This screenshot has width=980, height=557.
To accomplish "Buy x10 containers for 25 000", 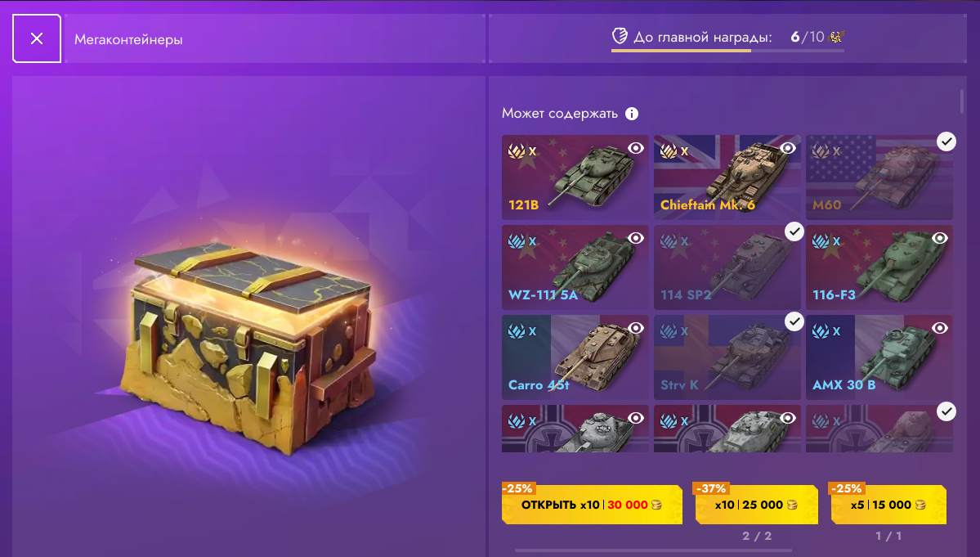I will click(x=756, y=505).
